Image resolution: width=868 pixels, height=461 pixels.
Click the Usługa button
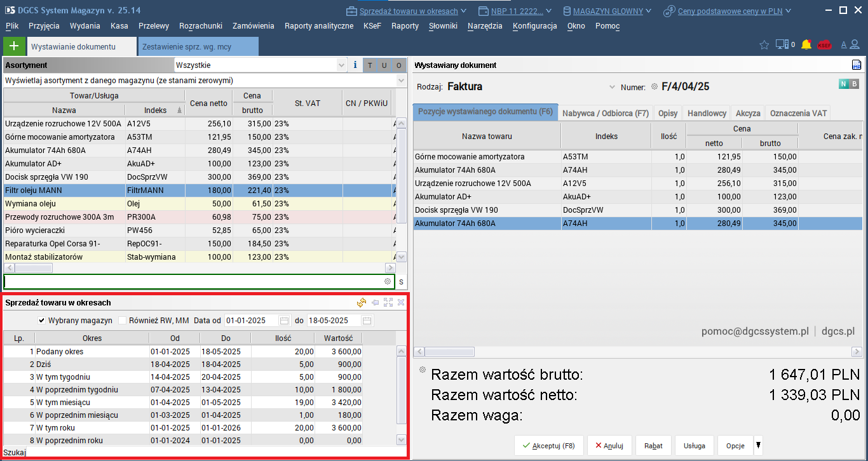point(695,446)
